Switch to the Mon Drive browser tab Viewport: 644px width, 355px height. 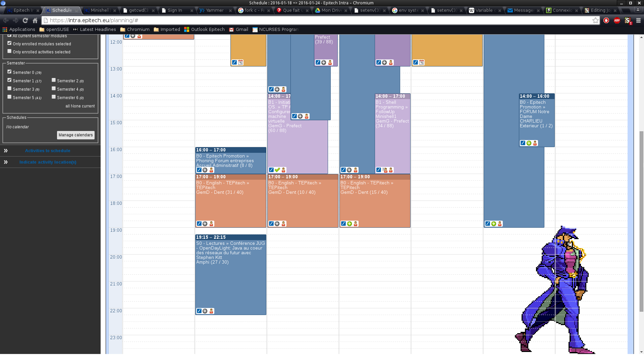(x=331, y=10)
